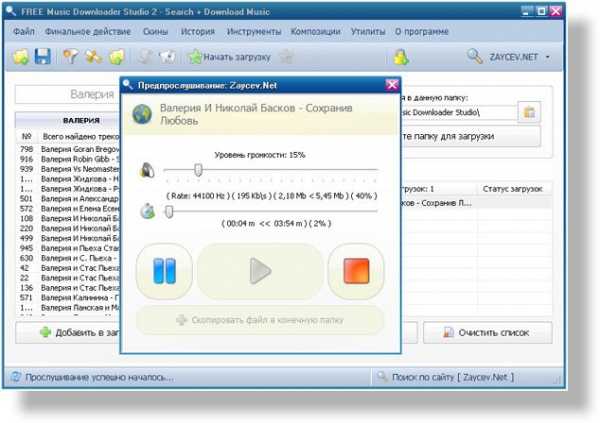Close the Предпрослушивание preview dialog

[x=392, y=85]
